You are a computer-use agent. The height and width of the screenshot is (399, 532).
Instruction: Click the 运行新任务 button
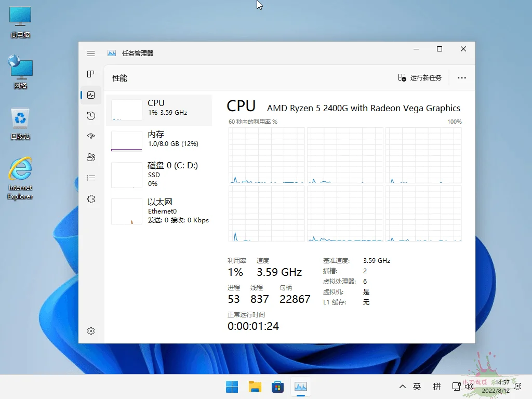click(421, 77)
